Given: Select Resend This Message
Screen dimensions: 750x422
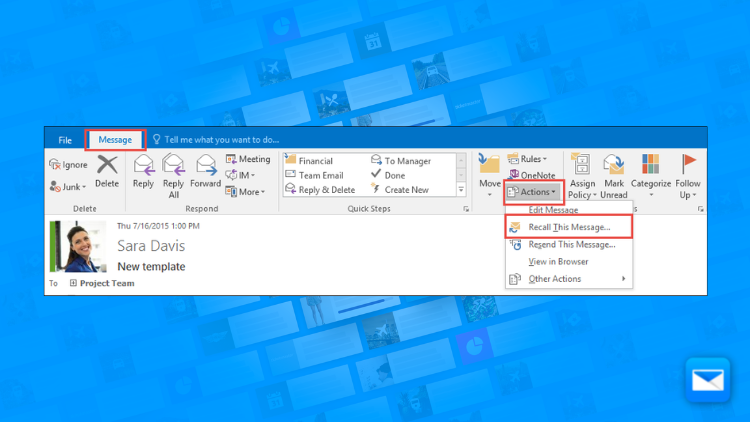Looking at the screenshot, I should pos(569,244).
